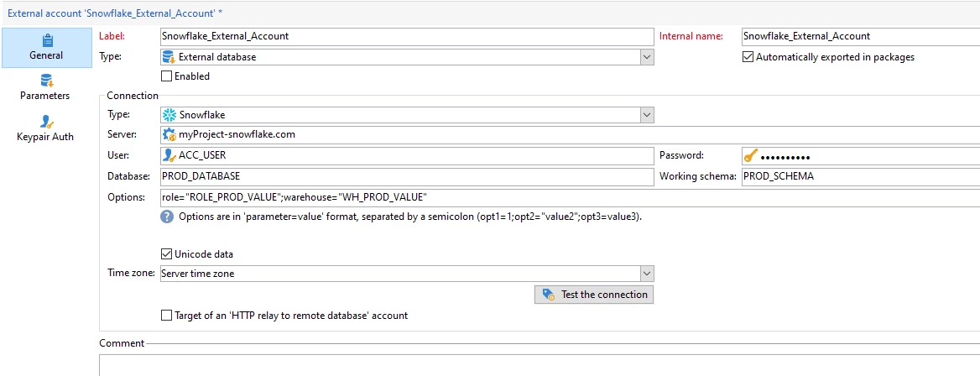Click the Internal name input field

tap(861, 36)
